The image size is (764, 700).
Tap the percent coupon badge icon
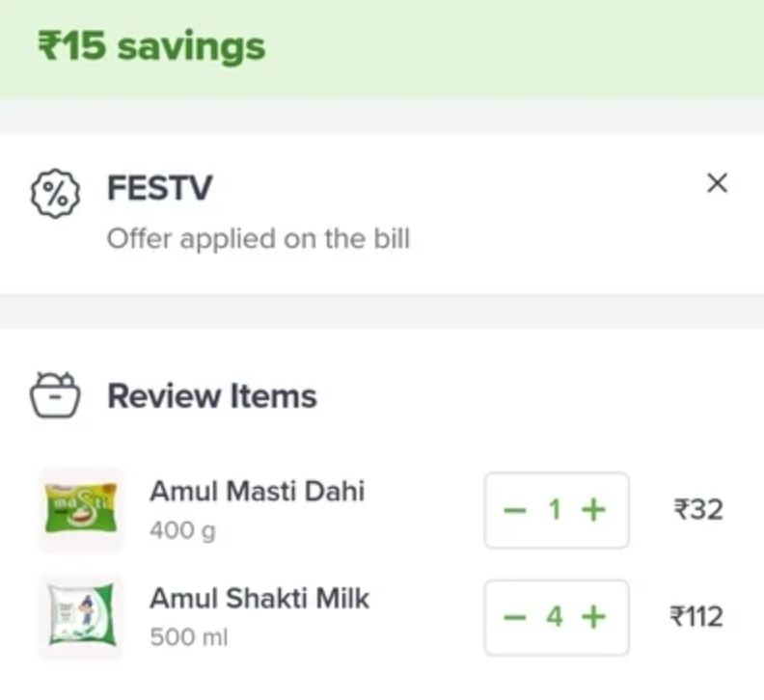(56, 194)
